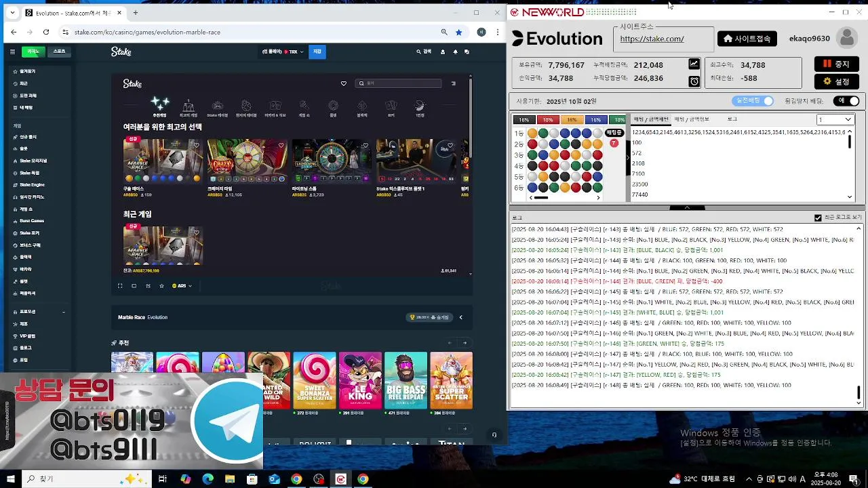Screen dimensions: 868x488
Task: Click the 검색 search button in Stake header
Action: (x=423, y=52)
